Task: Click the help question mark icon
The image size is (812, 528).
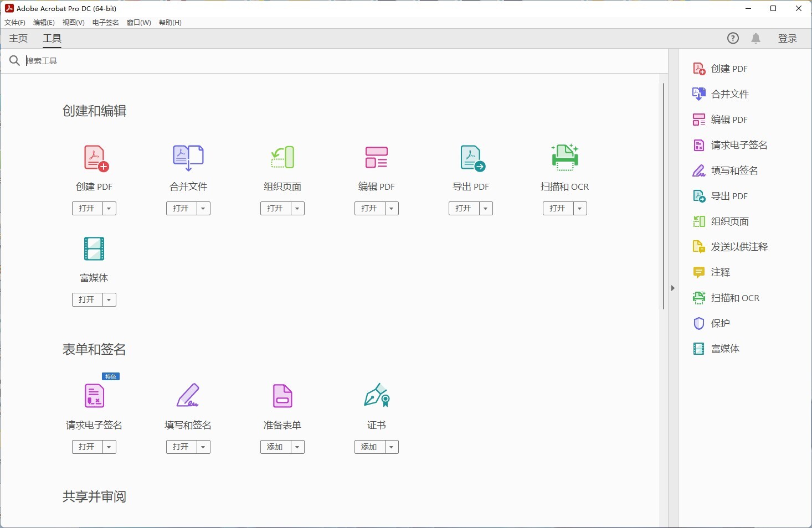Action: coord(733,38)
